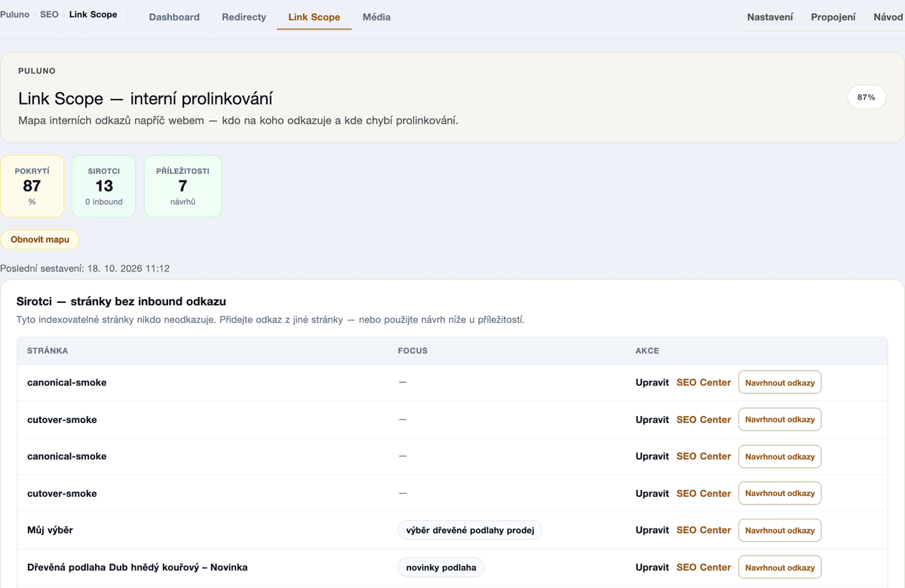Go to the Média tab
The width and height of the screenshot is (905, 588).
376,17
